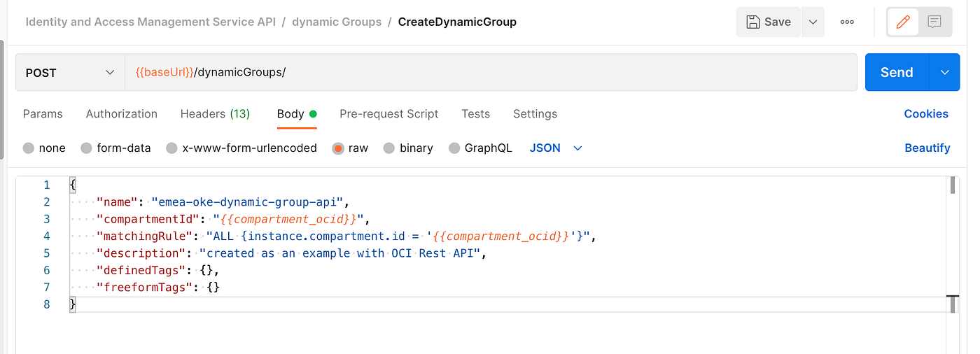
Task: Open the comments panel icon
Action: coord(934,22)
